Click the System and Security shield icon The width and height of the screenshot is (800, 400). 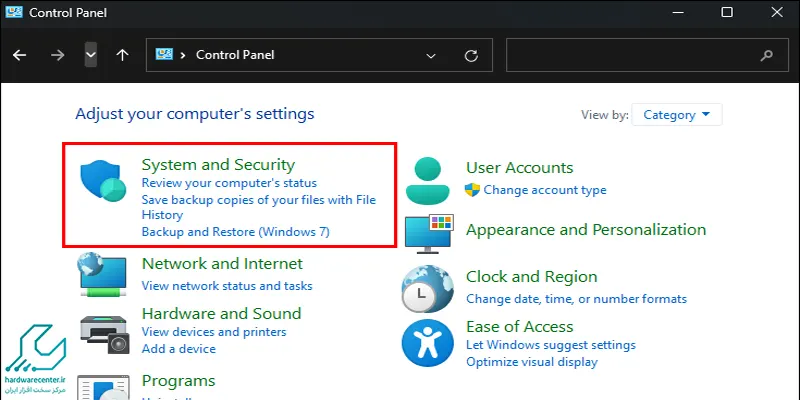(103, 181)
